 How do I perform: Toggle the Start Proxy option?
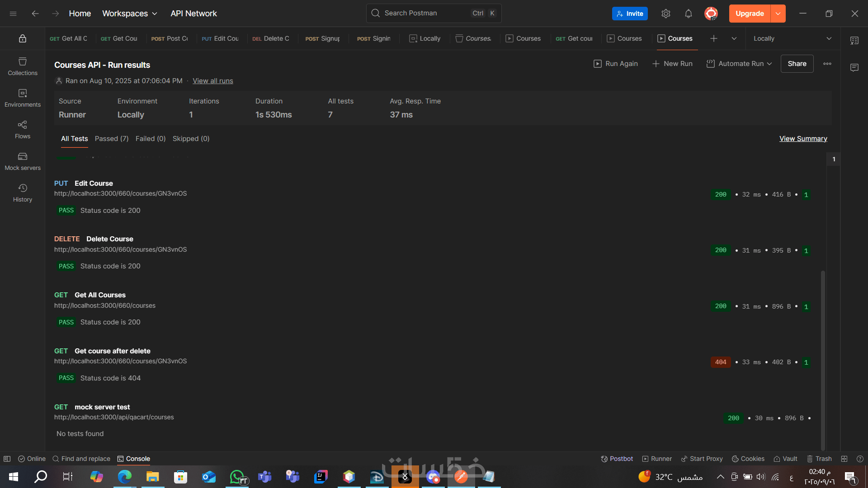702,459
